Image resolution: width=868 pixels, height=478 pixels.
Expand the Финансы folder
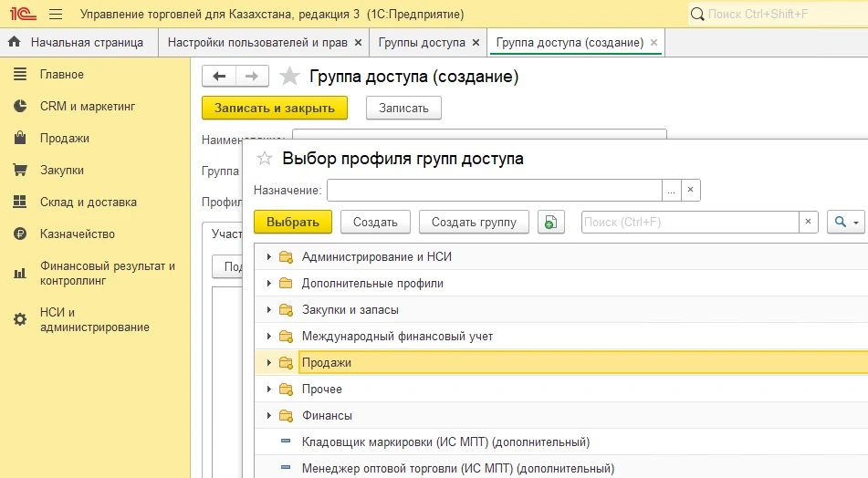[269, 415]
